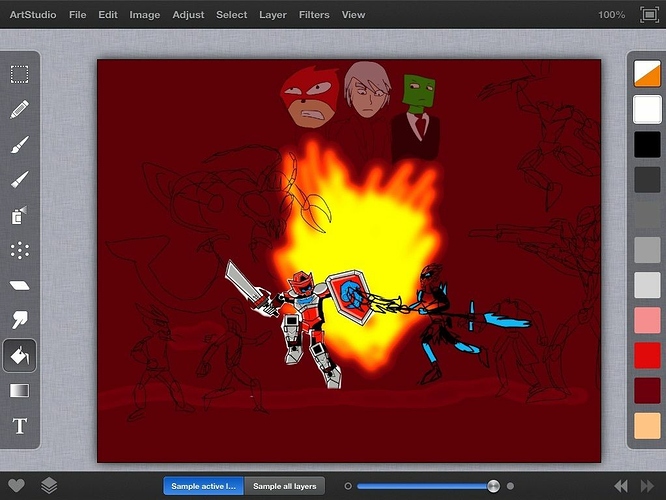This screenshot has height=500, width=666.
Task: Enable Sample active layer option
Action: pos(203,486)
